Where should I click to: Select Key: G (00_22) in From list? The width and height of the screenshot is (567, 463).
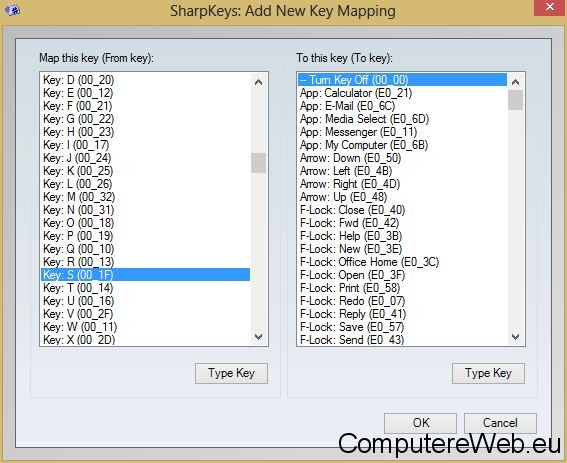pos(145,119)
